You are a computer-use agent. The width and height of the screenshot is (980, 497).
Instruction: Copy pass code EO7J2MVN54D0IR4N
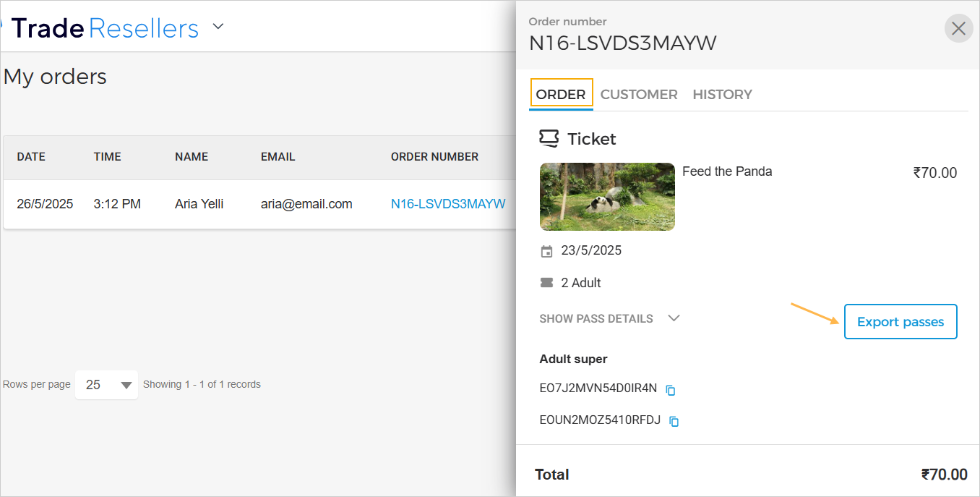[x=671, y=390]
